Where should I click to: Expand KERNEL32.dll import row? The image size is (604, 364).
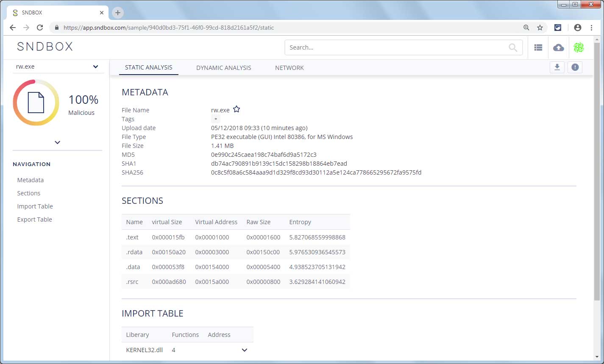click(x=244, y=350)
